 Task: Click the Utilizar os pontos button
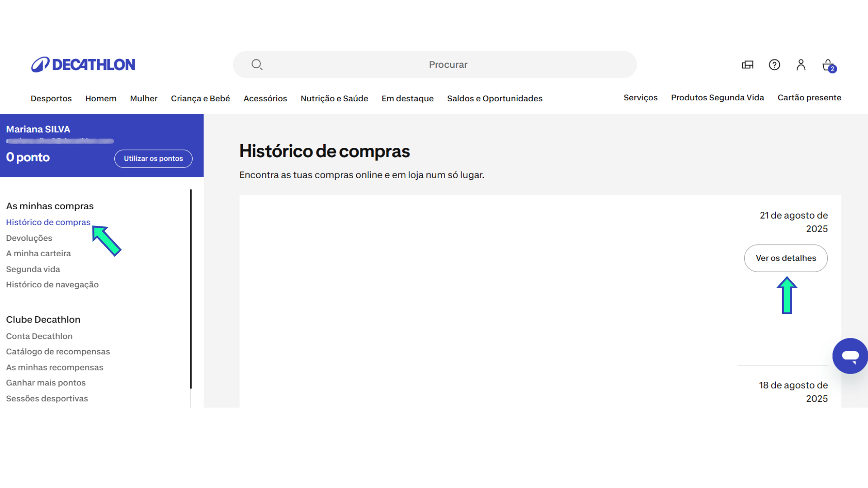153,159
